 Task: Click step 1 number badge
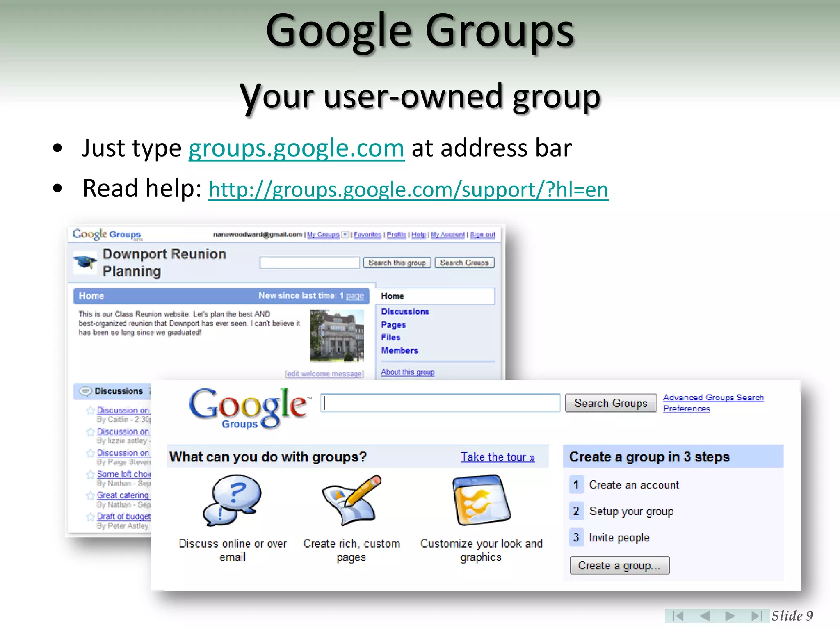tap(576, 485)
